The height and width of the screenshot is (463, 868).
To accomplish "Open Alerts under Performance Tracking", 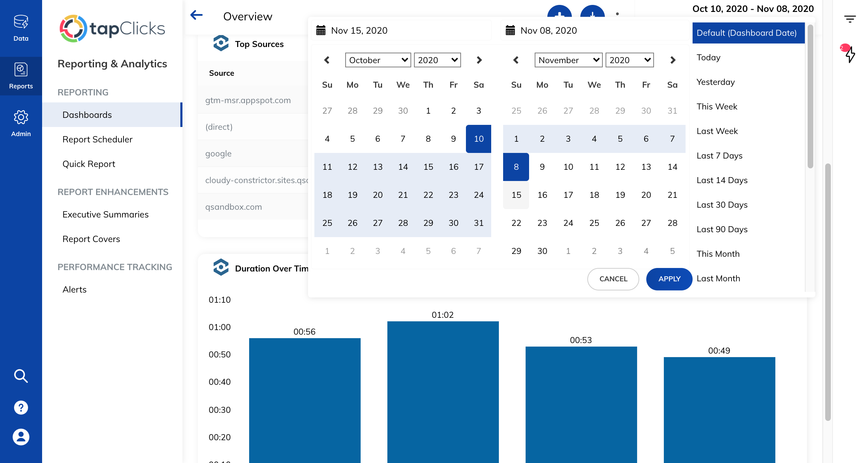I will coord(74,289).
